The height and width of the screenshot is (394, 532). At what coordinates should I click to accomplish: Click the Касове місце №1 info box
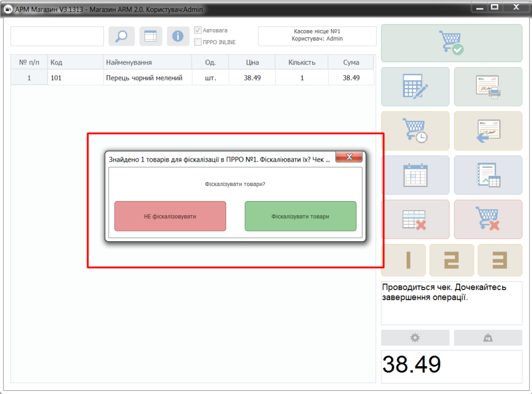click(317, 36)
